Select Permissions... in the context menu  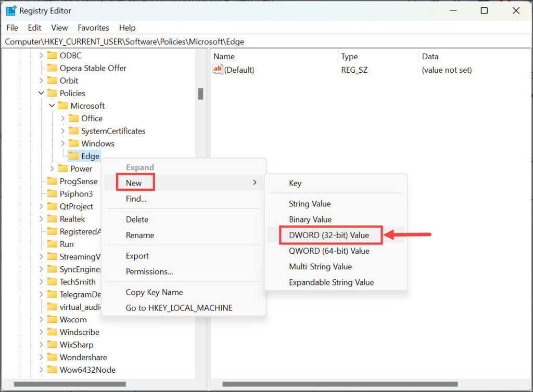[x=149, y=271]
